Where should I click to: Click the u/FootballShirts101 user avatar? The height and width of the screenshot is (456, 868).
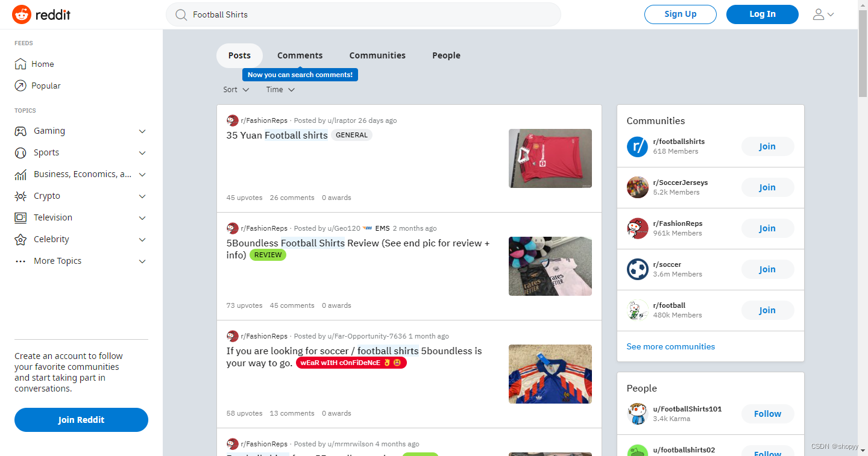[637, 414]
